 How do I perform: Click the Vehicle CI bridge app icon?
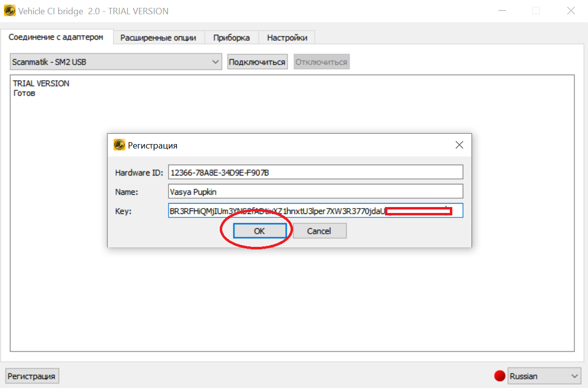pos(9,10)
